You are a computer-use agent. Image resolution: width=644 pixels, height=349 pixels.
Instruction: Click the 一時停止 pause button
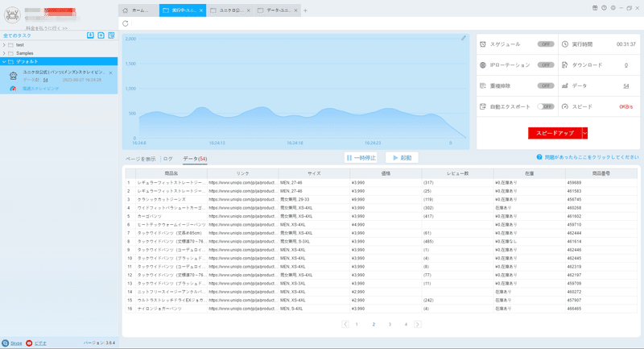(x=361, y=157)
